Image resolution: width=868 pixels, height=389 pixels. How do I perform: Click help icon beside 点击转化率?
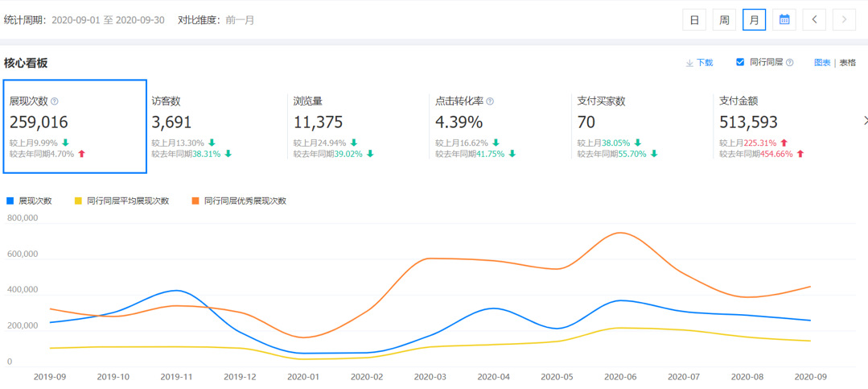[x=490, y=101]
